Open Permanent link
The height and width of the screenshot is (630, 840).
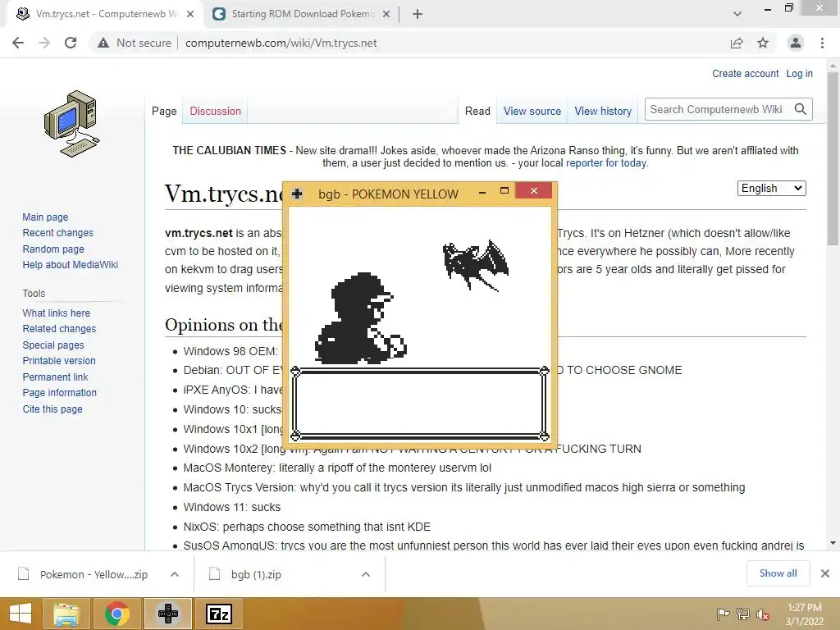tap(55, 377)
